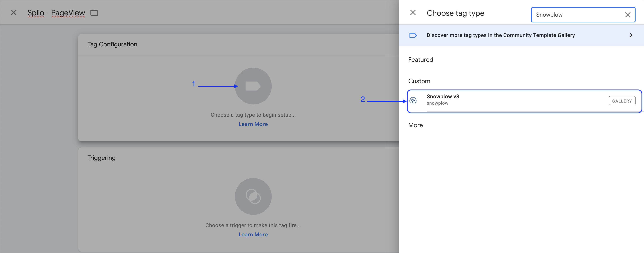Open Learn More under trigger setup
The width and height of the screenshot is (644, 253).
coord(253,235)
